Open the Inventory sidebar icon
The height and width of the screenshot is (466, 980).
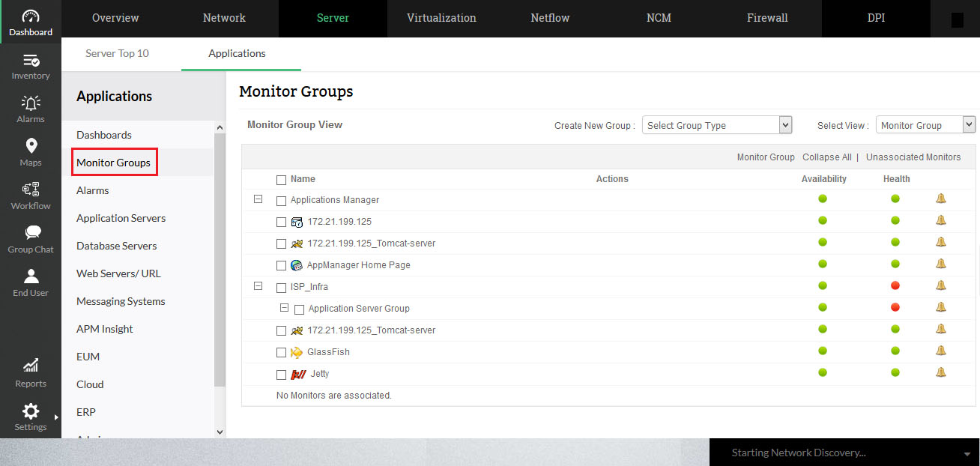coord(31,61)
